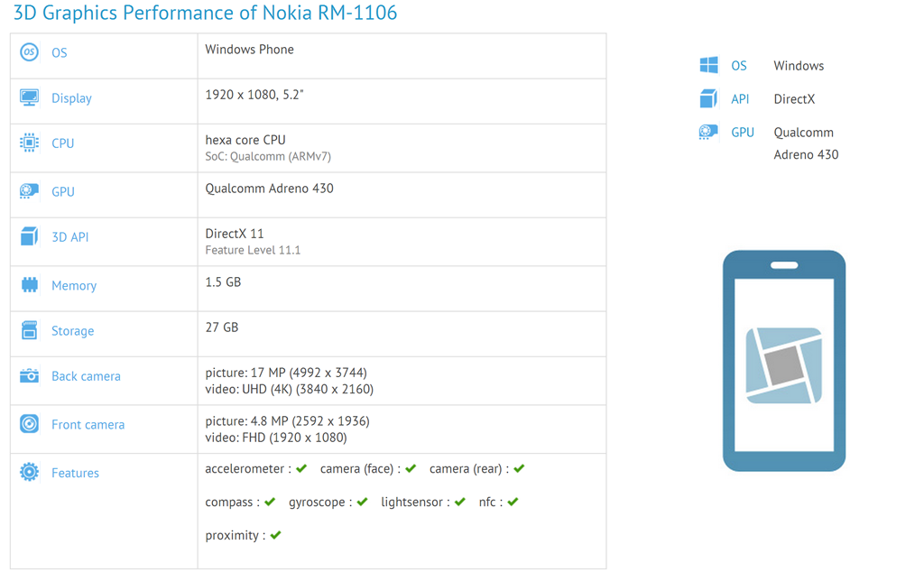Click the Storage icon
The height and width of the screenshot is (572, 924).
(29, 330)
